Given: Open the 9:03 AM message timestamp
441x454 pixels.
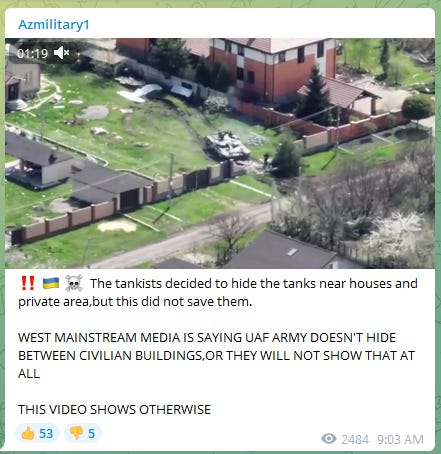Looking at the screenshot, I should click(x=400, y=439).
